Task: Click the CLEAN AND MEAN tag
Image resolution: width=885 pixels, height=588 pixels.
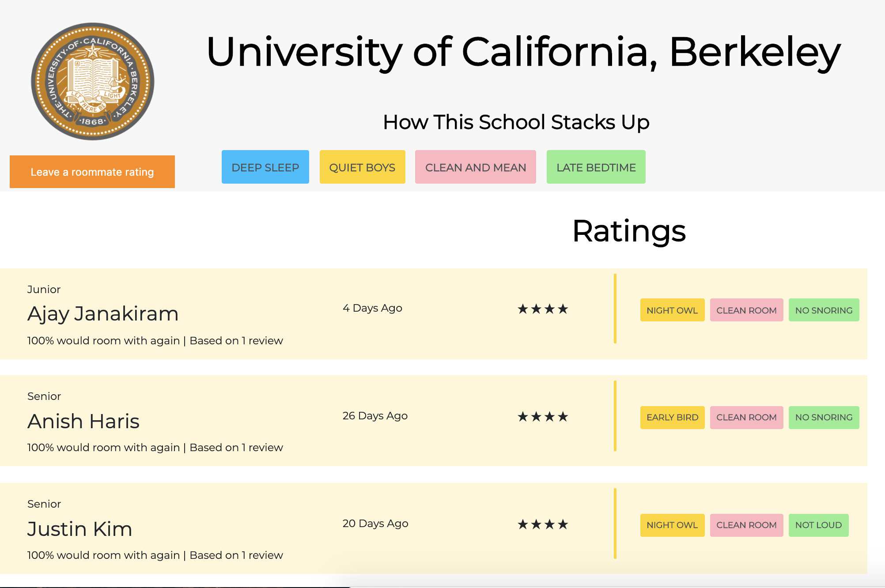Action: pyautogui.click(x=476, y=167)
